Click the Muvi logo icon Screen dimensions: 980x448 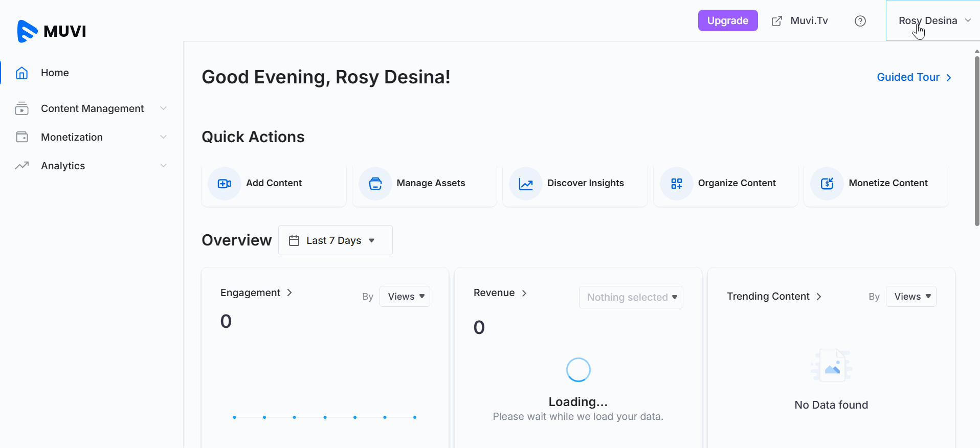coord(27,31)
